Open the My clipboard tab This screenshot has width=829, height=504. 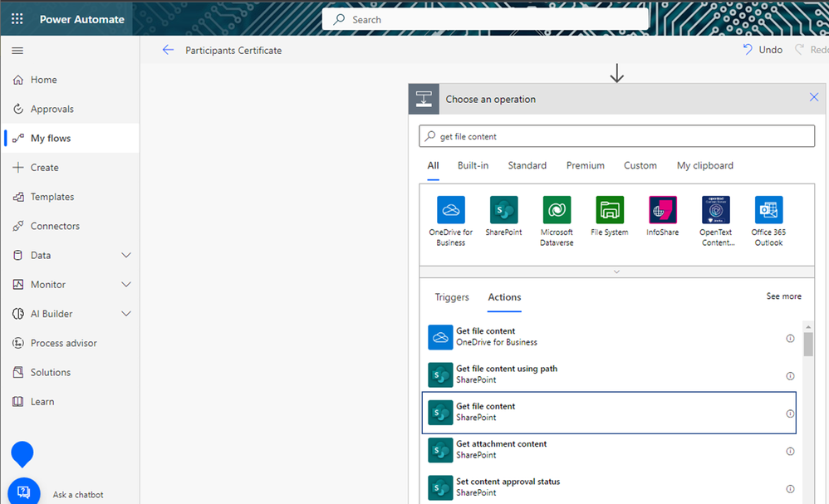[x=704, y=166]
